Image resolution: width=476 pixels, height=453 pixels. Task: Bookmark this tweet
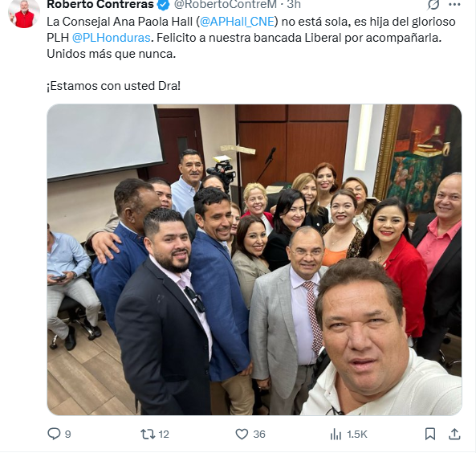point(430,434)
